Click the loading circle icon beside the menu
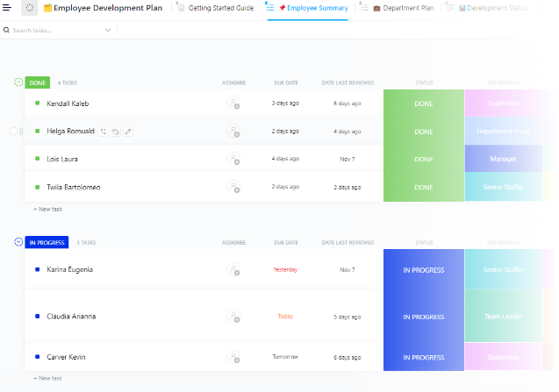The width and height of the screenshot is (559, 392). tap(30, 8)
